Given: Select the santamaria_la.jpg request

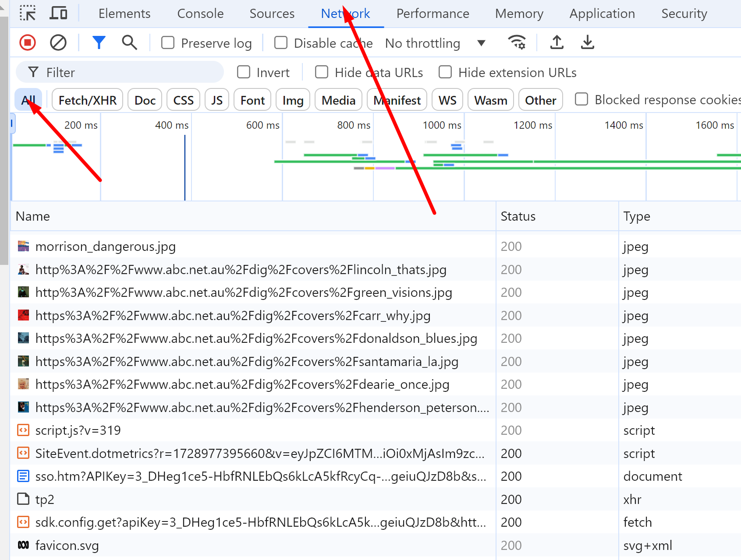Looking at the screenshot, I should click(x=376, y=361).
